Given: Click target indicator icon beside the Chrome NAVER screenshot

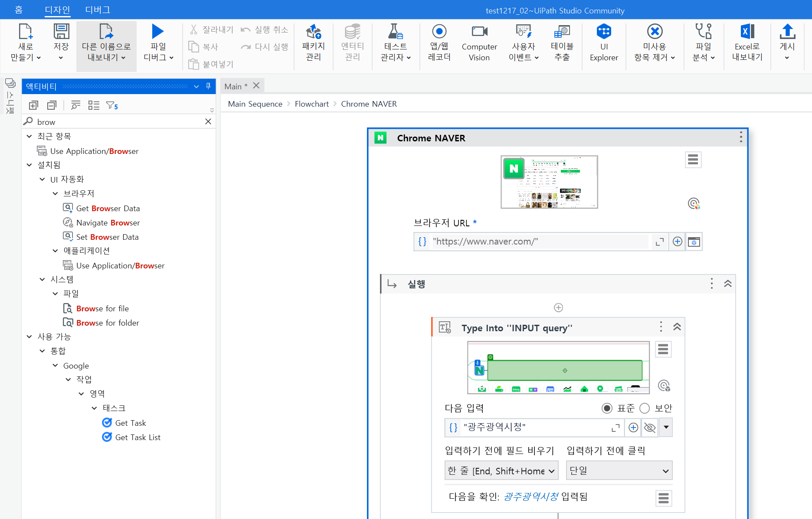Looking at the screenshot, I should tap(694, 203).
